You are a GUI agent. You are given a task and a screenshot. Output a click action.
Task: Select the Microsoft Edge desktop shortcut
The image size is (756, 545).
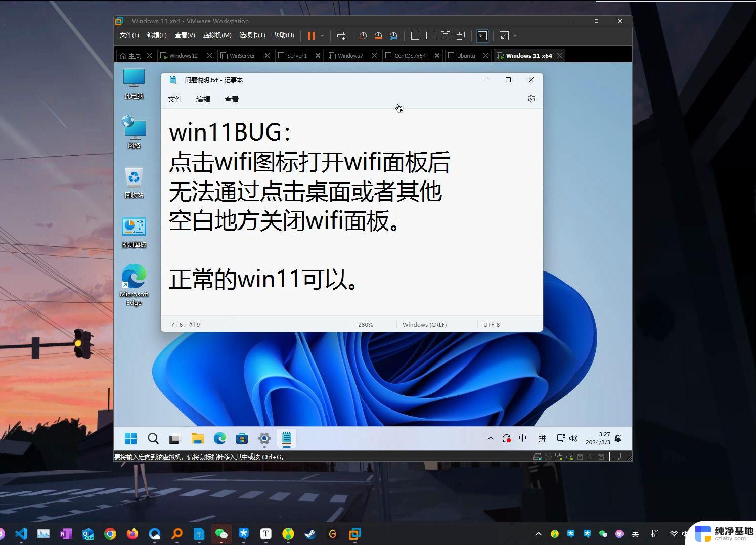coord(134,285)
